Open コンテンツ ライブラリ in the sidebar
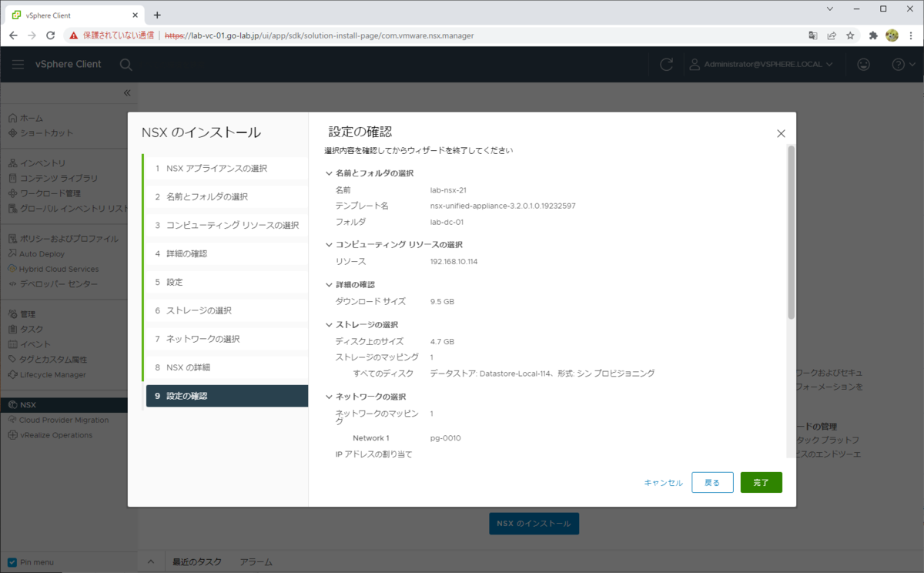 pyautogui.click(x=53, y=179)
